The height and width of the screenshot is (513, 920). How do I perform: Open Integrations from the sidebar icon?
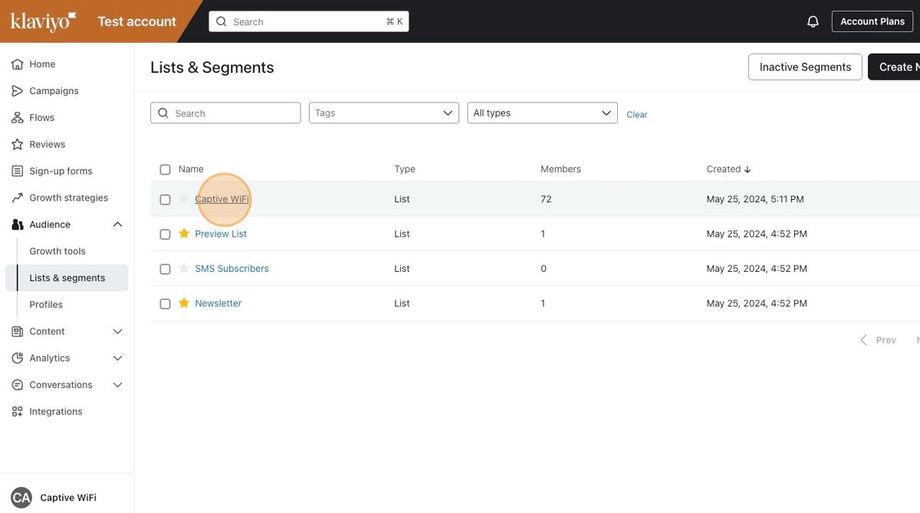17,411
